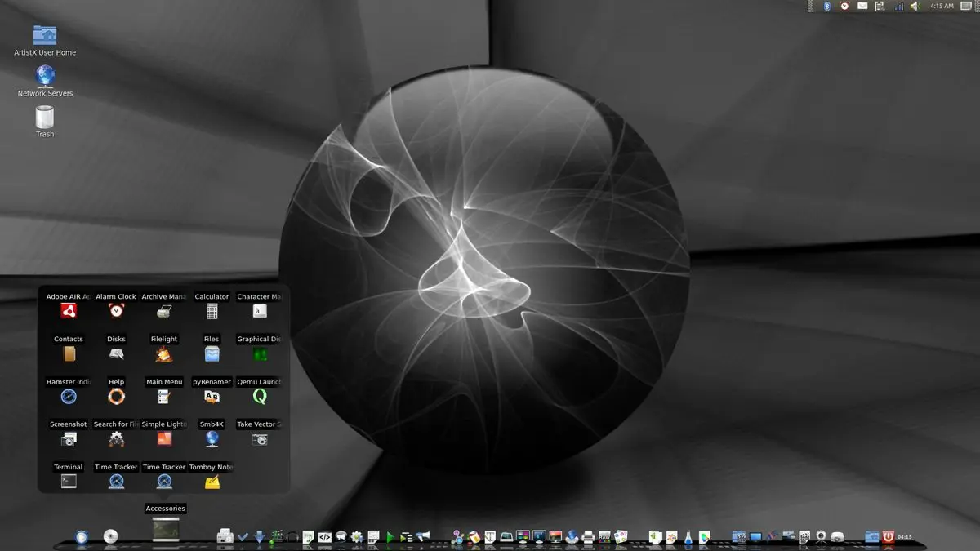The image size is (980, 551).
Task: Open ArtistX User Home desktop folder
Action: [x=45, y=35]
